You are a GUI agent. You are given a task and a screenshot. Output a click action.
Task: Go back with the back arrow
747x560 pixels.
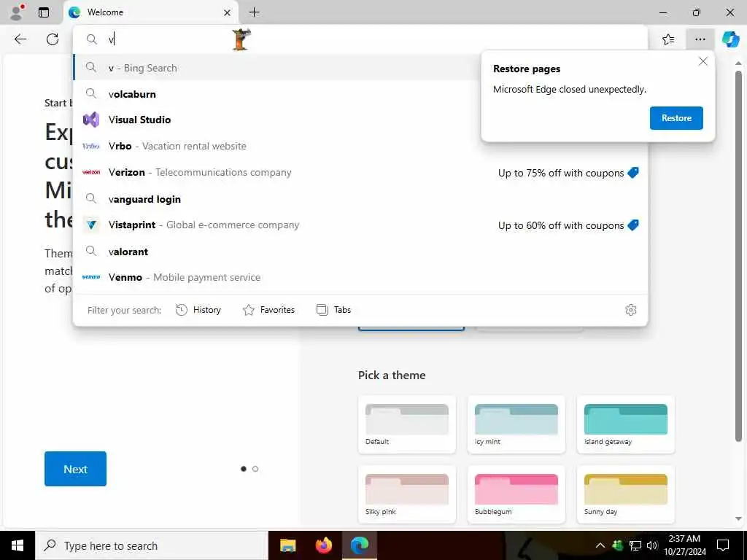tap(20, 39)
